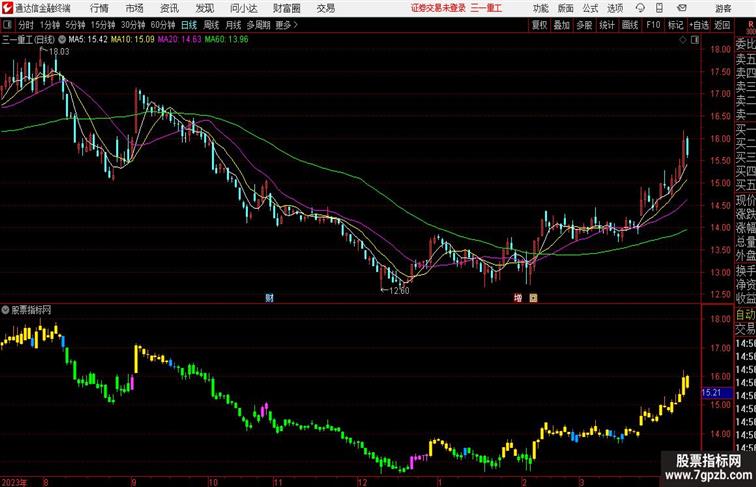Click the 财 financial report marker

pyautogui.click(x=270, y=298)
